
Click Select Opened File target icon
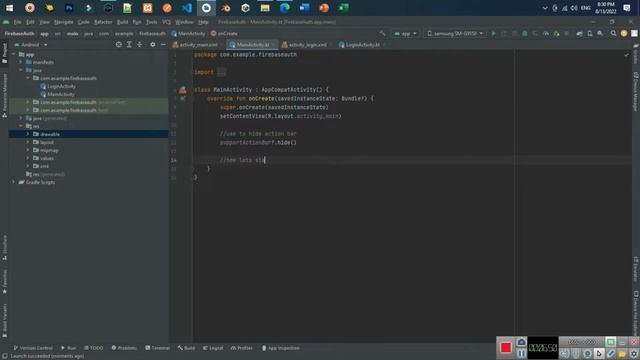coord(118,44)
